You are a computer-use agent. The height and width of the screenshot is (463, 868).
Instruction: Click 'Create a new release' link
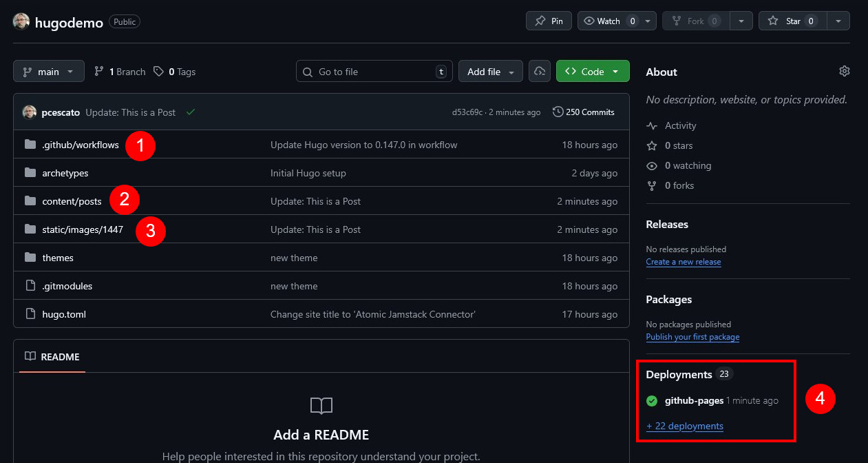(684, 262)
